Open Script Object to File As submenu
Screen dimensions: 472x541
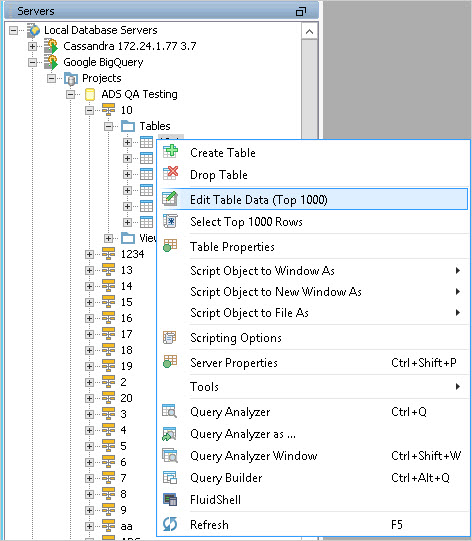[x=314, y=313]
